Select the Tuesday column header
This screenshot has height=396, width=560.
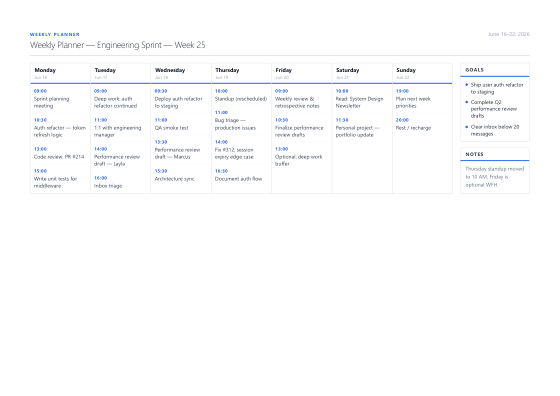[x=121, y=73]
